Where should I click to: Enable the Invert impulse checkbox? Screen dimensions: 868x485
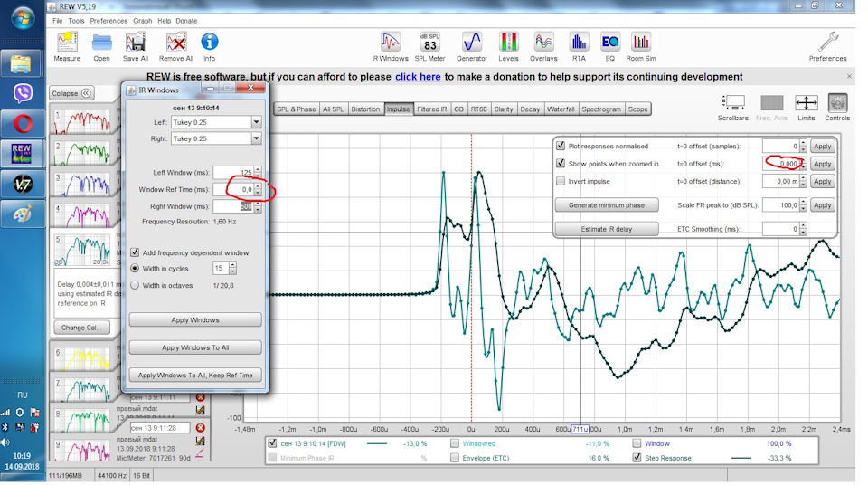(x=561, y=181)
